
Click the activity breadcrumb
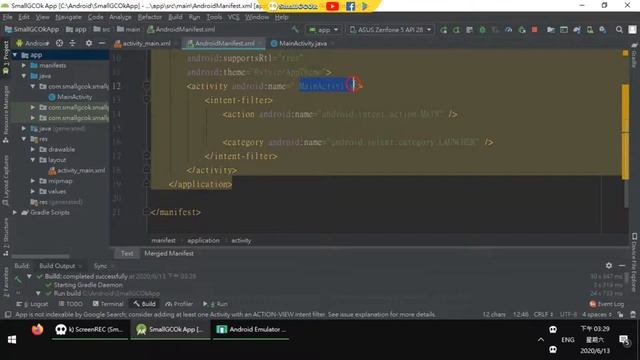(x=241, y=240)
